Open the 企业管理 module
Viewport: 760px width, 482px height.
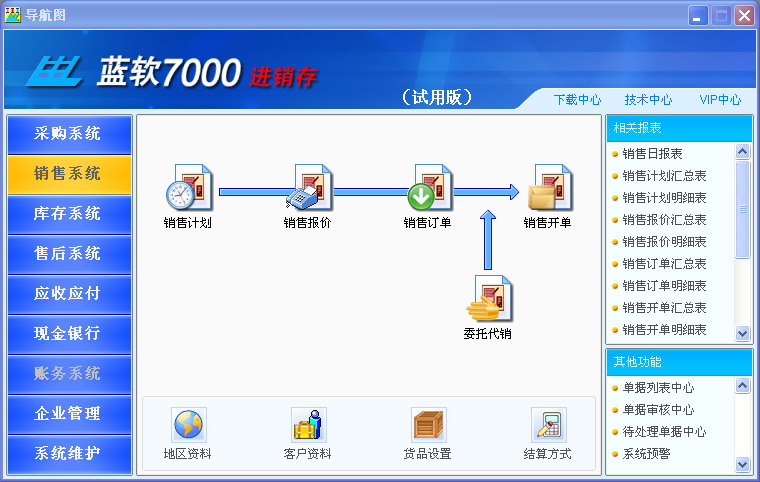pyautogui.click(x=69, y=415)
